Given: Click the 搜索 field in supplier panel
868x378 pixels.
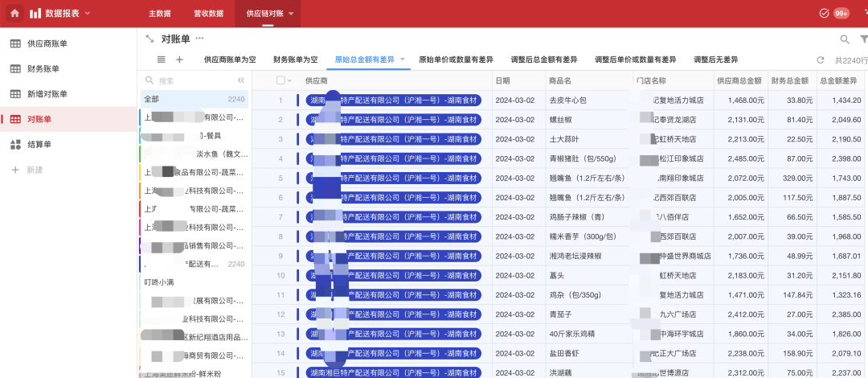Looking at the screenshot, I should [x=188, y=80].
